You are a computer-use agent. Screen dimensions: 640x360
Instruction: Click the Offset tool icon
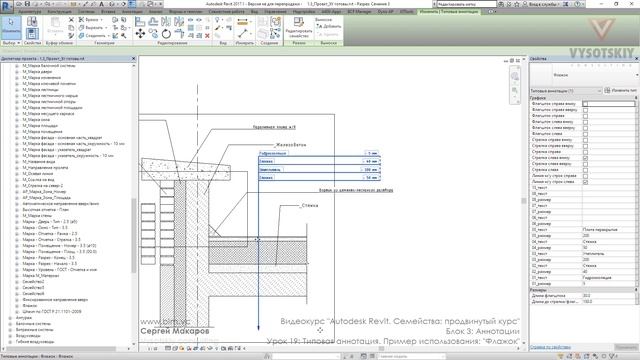click(153, 21)
